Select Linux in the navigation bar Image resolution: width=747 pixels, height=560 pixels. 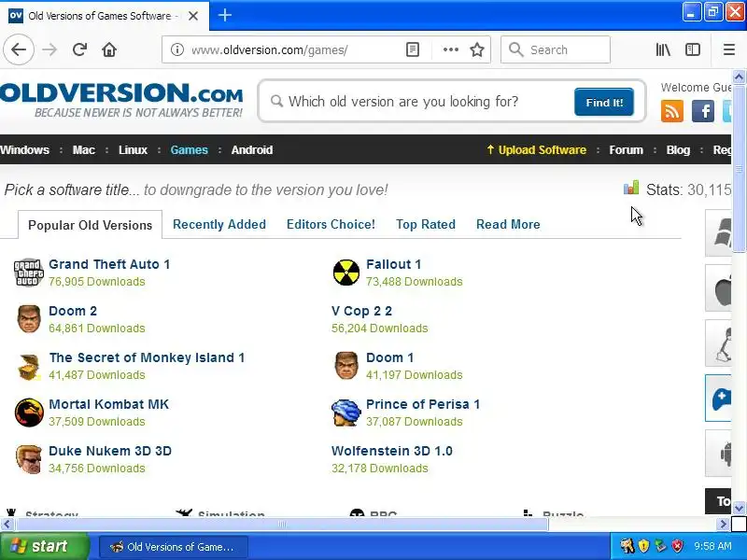pyautogui.click(x=133, y=150)
